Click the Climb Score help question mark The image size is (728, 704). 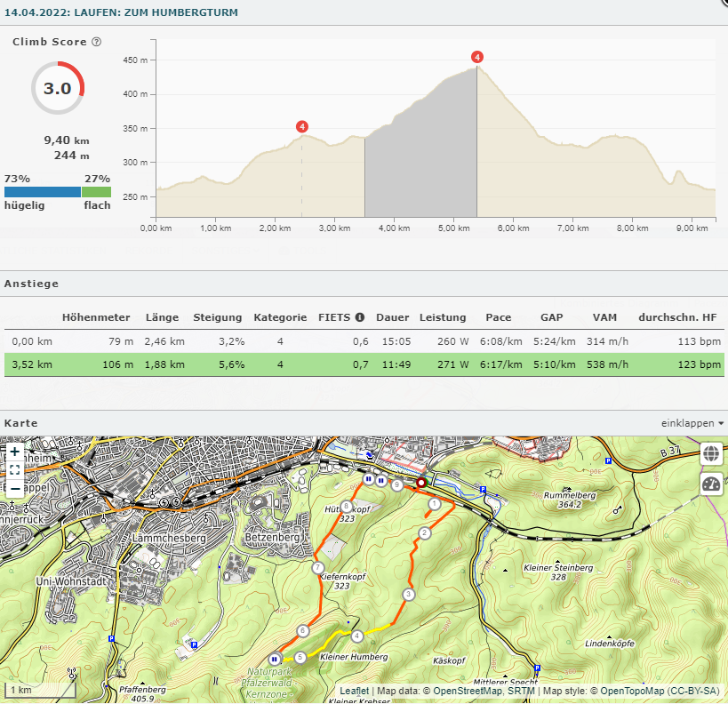coord(96,42)
